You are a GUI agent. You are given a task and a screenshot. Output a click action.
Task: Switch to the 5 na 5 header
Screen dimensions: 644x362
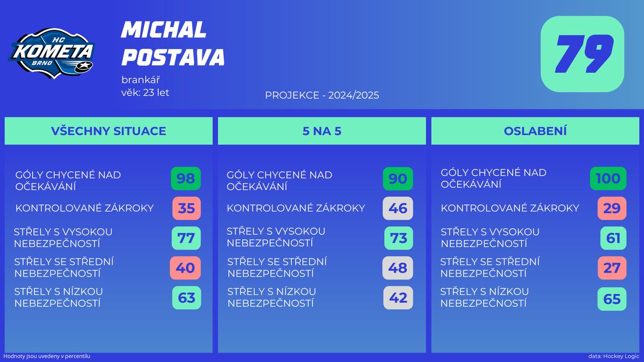pos(322,131)
